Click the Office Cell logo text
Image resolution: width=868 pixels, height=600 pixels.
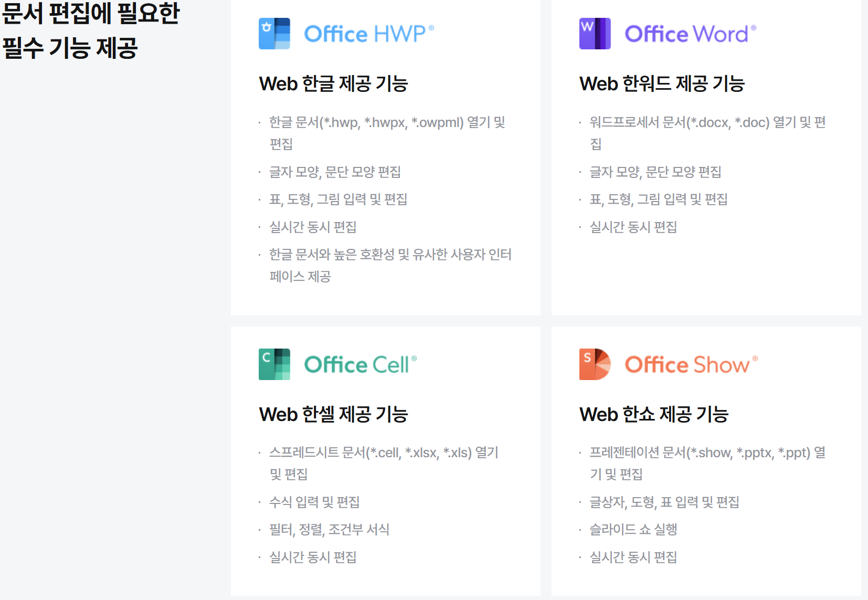click(361, 365)
